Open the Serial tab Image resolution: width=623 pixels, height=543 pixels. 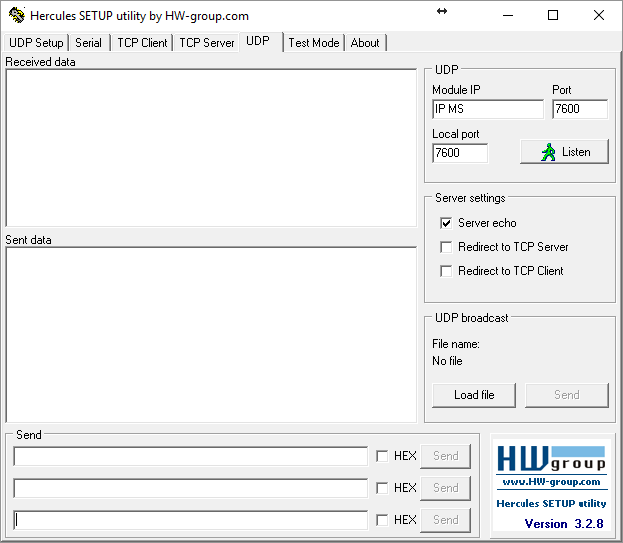pos(89,43)
